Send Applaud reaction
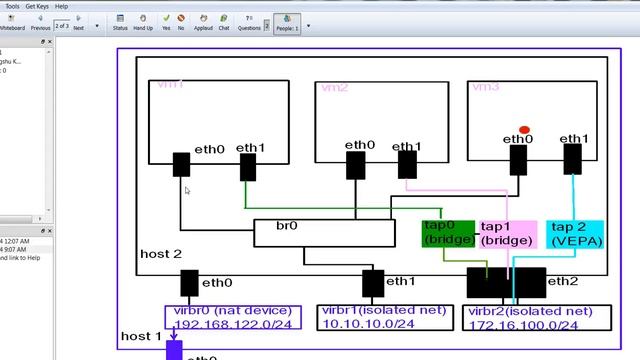The width and height of the screenshot is (640, 360). tap(203, 22)
